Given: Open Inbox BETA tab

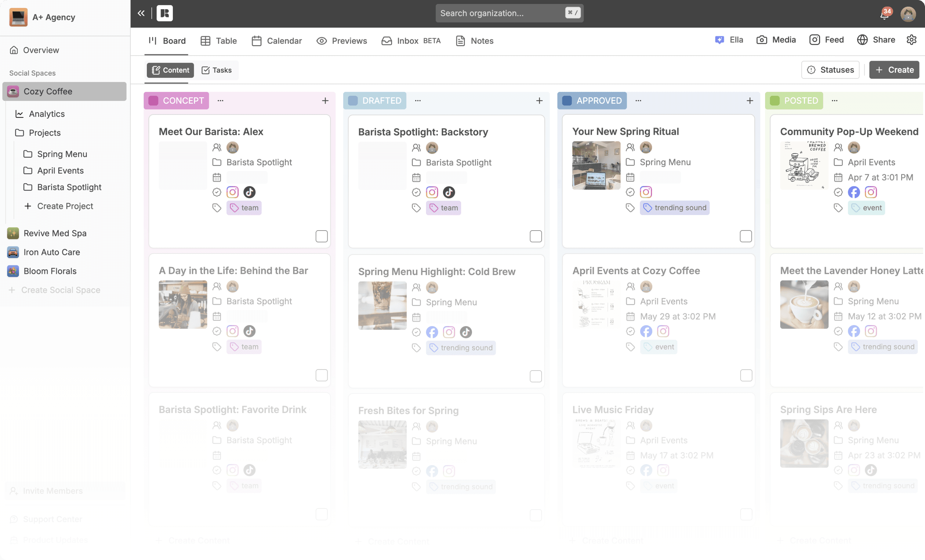Looking at the screenshot, I should point(411,41).
